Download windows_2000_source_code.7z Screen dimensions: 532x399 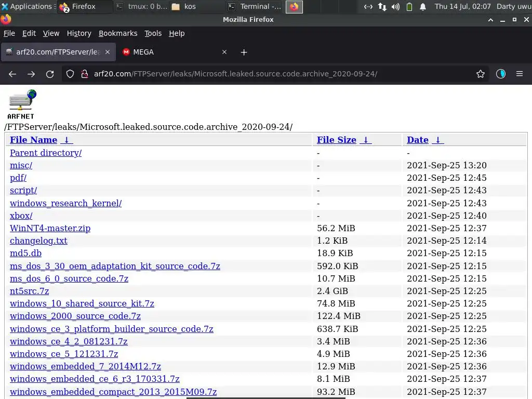pos(75,316)
